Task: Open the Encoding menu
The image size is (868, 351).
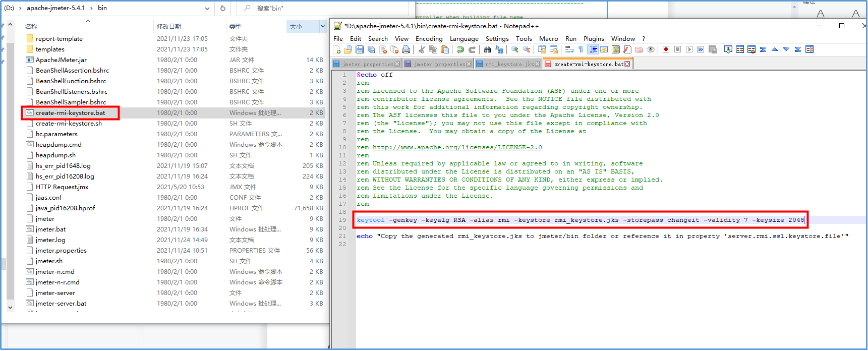Action: (429, 39)
